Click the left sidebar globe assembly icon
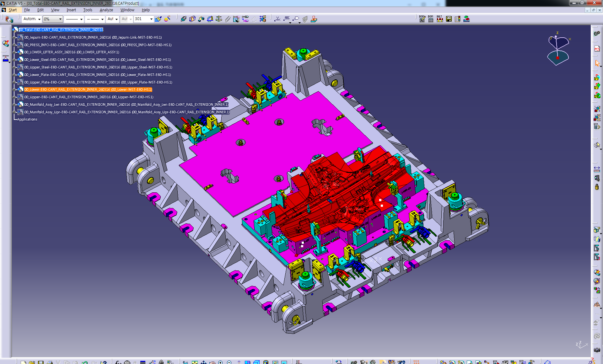 click(6, 43)
